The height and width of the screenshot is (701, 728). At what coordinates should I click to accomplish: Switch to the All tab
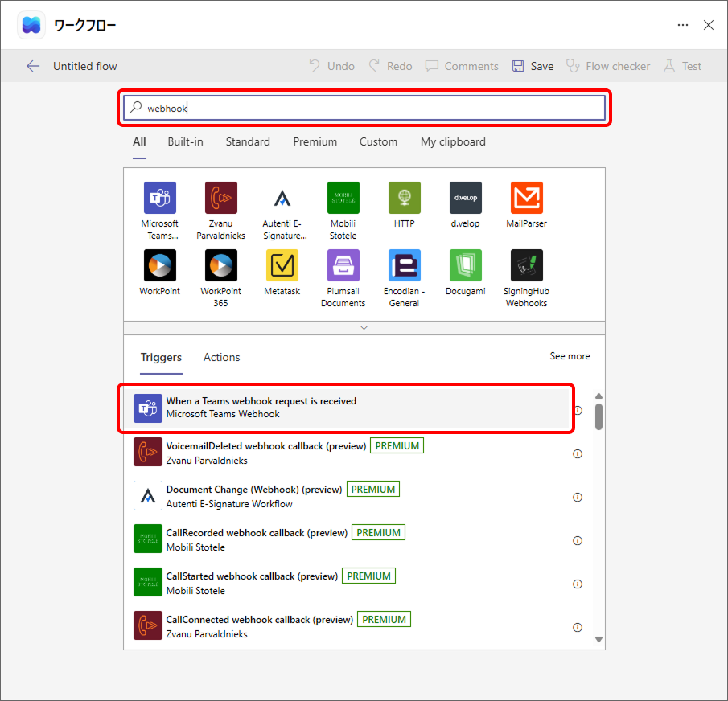139,142
